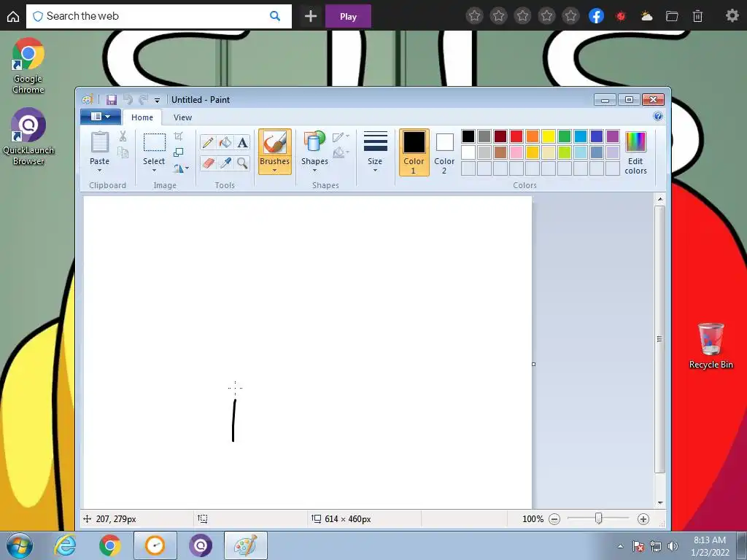Pick the pink color swatch
Screen dimensions: 747x560
516,152
